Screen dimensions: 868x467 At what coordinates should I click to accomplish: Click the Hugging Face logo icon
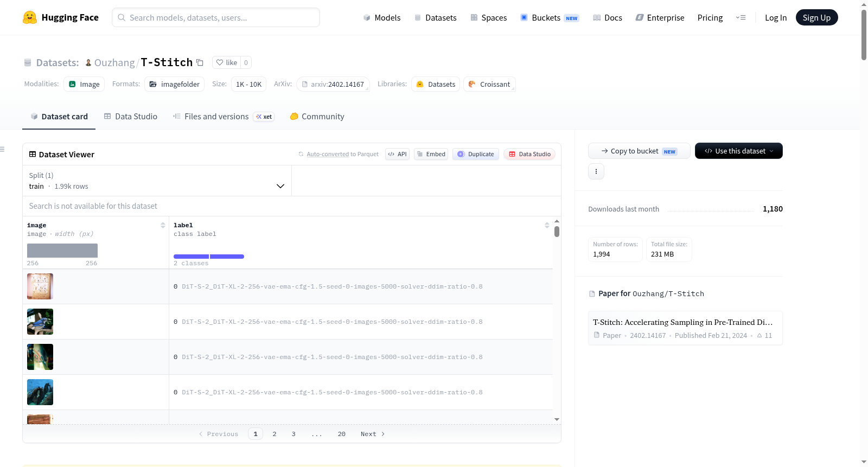point(30,17)
